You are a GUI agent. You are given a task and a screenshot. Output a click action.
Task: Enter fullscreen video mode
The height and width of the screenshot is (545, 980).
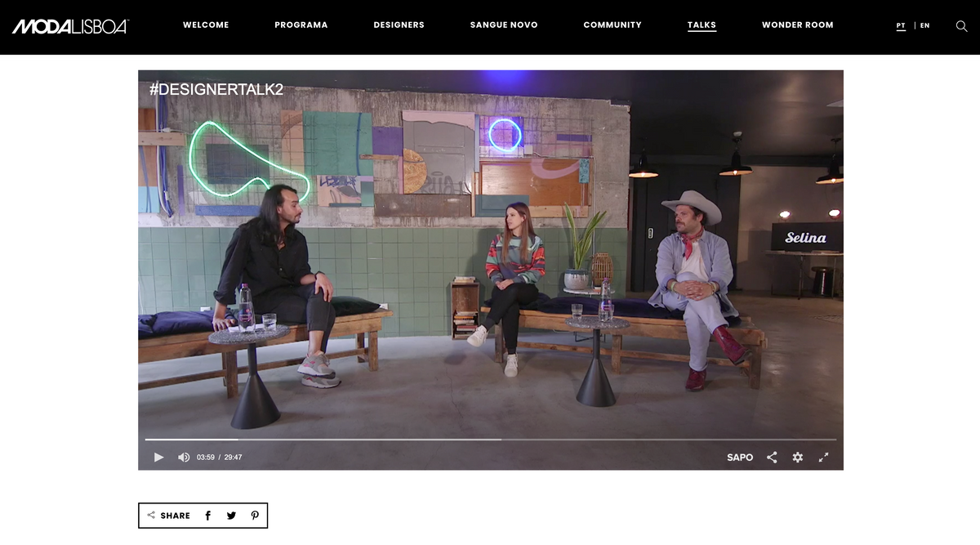point(823,458)
